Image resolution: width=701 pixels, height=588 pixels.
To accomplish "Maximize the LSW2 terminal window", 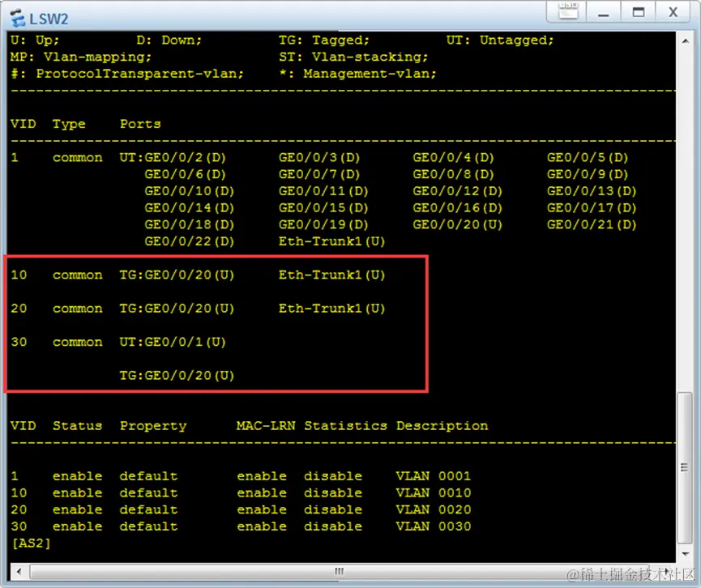I will click(639, 11).
